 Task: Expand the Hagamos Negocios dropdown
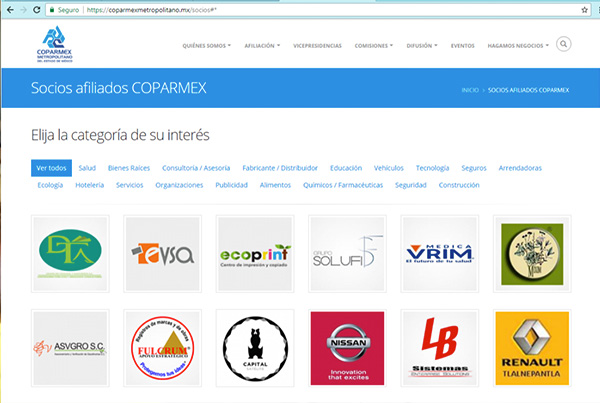[x=518, y=46]
